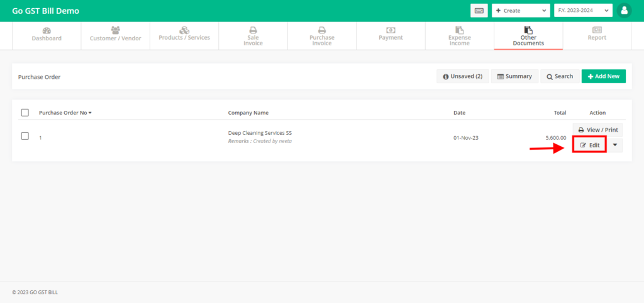
Task: Open Products / Services section
Action: (x=184, y=34)
